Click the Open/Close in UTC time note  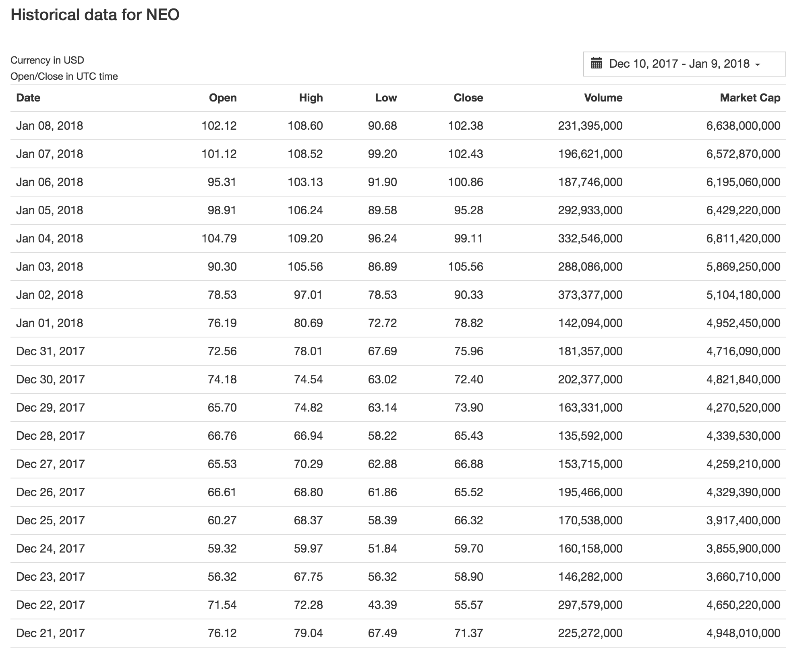pyautogui.click(x=64, y=77)
